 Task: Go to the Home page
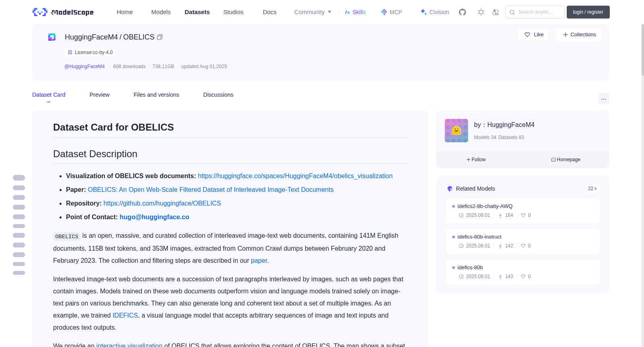[125, 12]
